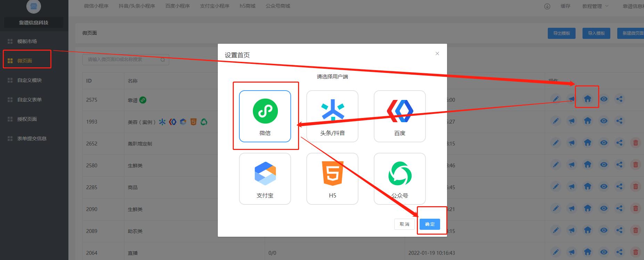Viewport: 644px width, 260px height.
Task: Select the 公众号 client card
Action: [400, 179]
